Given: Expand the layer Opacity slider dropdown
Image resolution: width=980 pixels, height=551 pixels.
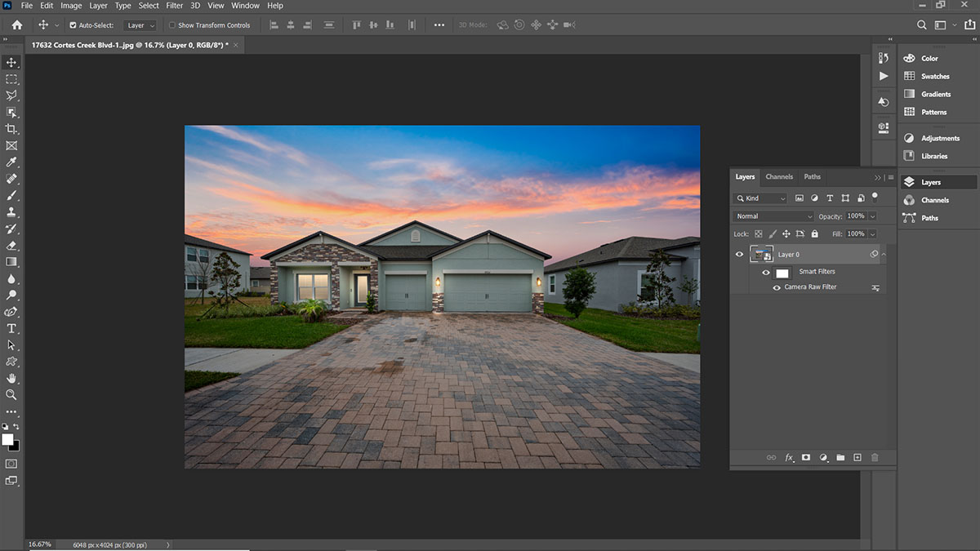Looking at the screenshot, I should (872, 216).
